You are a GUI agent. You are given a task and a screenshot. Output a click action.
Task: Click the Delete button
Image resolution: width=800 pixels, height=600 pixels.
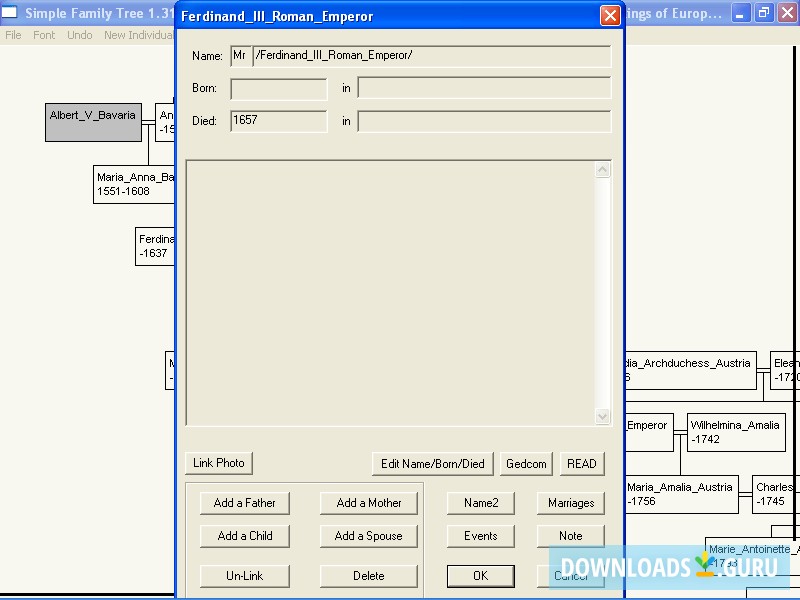(369, 576)
